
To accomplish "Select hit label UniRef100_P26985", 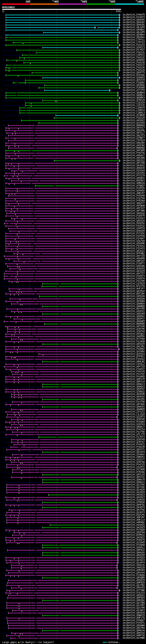I will pos(133,88).
